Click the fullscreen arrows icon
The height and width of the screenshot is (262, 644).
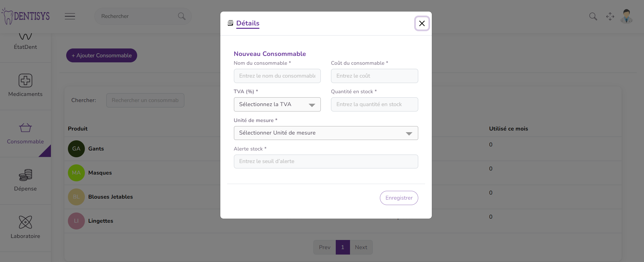click(610, 16)
